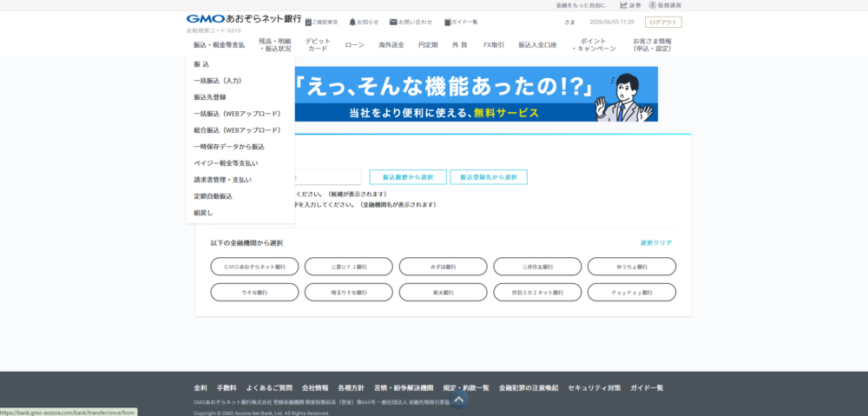Screen dimensions: 868x416
Task: Click the 選択クリア link
Action: tap(656, 243)
